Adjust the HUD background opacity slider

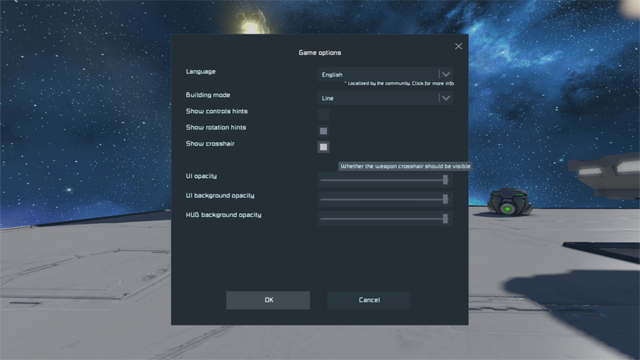pos(385,218)
